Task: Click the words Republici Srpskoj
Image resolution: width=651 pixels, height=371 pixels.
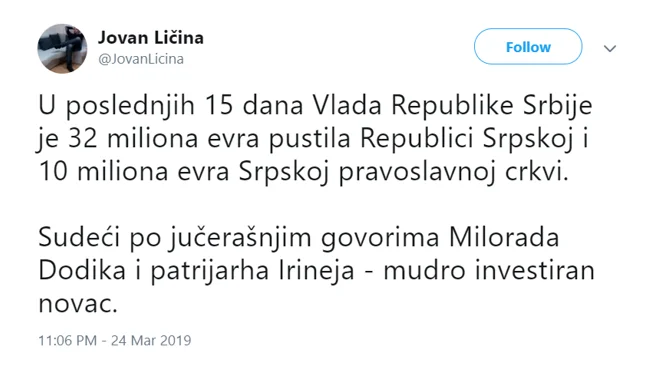Action: (467, 139)
